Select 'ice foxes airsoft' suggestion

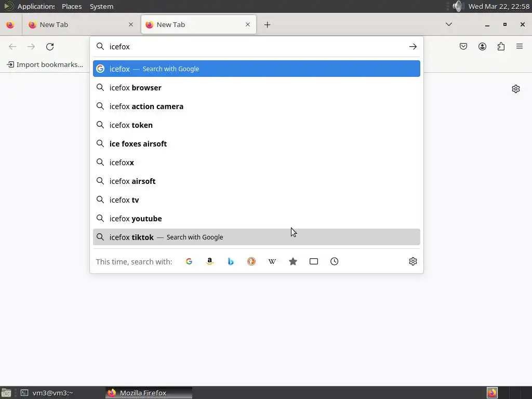257,143
